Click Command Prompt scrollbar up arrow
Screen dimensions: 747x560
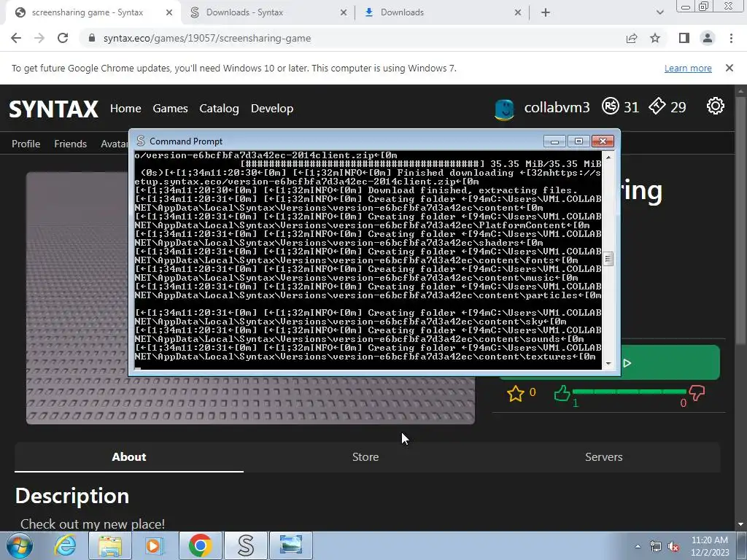click(x=608, y=157)
